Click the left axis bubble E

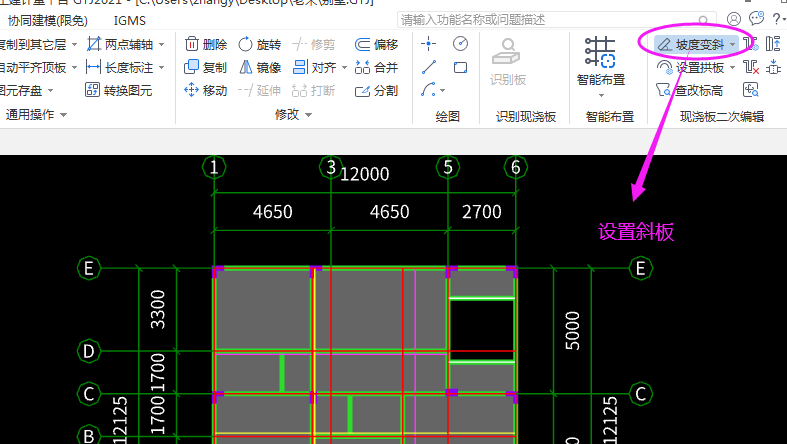point(89,268)
